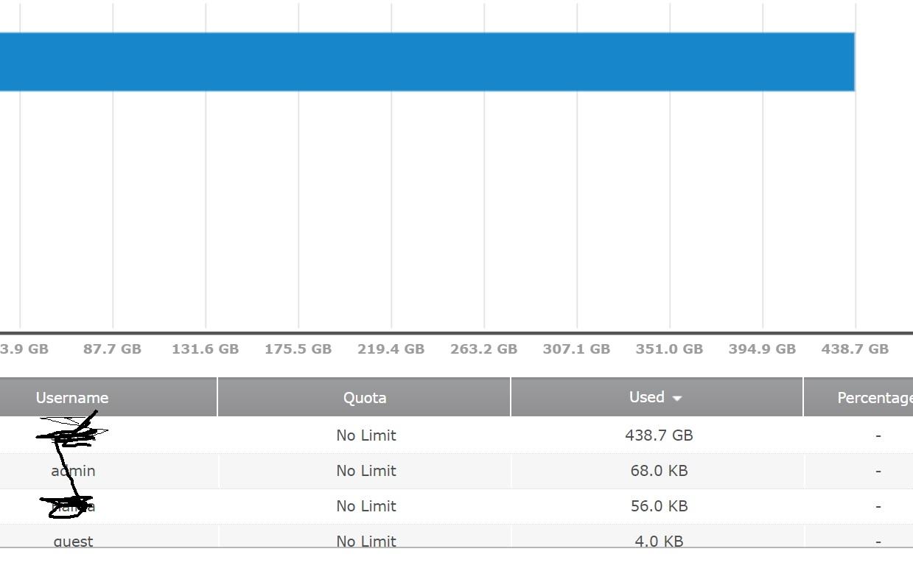
Task: Click the Percentage column header
Action: point(874,398)
